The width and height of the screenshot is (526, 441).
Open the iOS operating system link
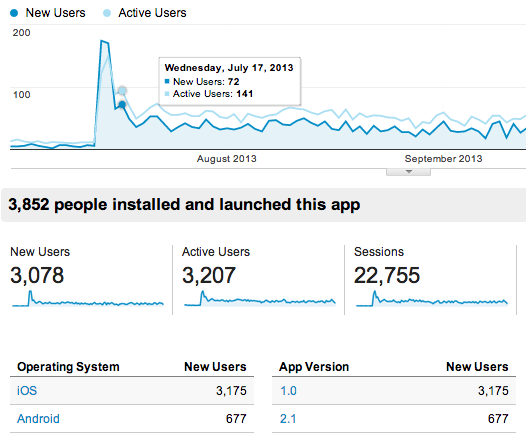[27, 391]
